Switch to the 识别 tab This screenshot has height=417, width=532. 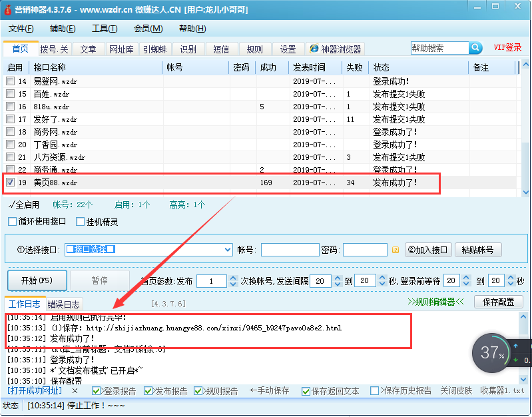pos(188,49)
